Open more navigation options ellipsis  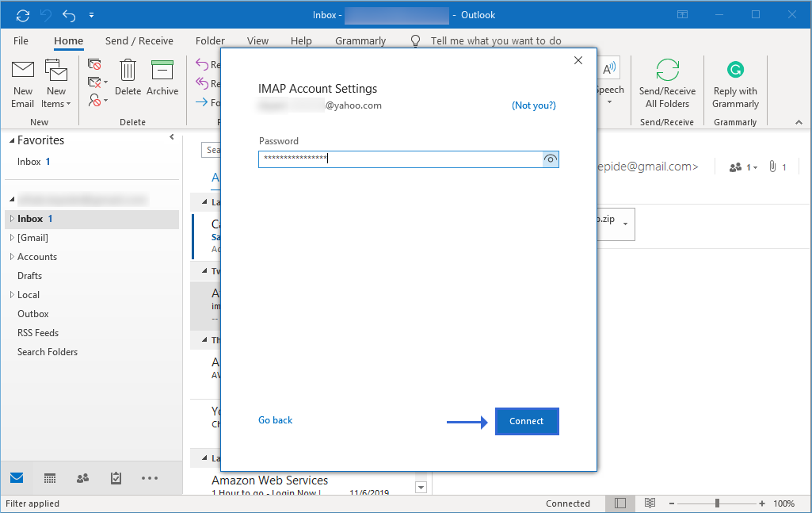[x=150, y=478]
